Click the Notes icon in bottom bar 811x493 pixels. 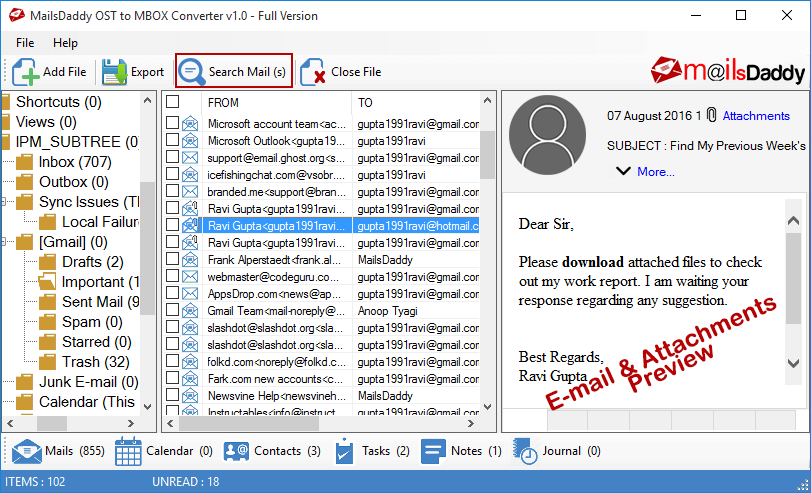click(433, 451)
